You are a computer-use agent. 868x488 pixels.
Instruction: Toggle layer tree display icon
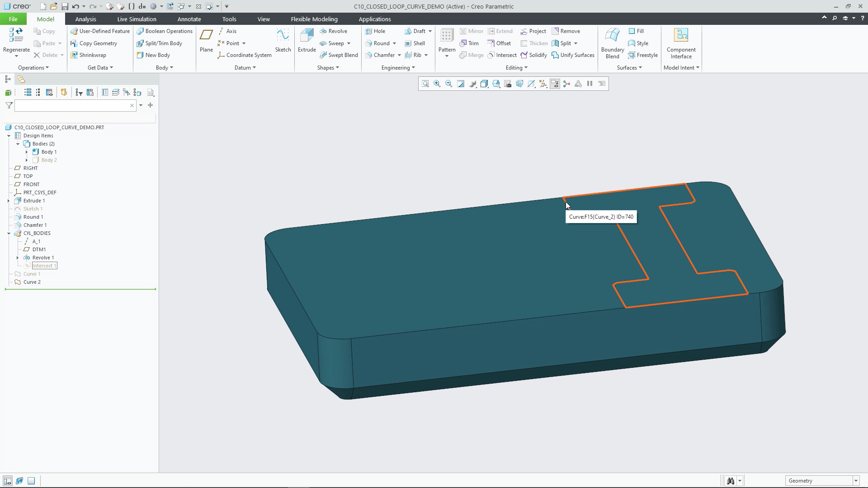(x=115, y=93)
